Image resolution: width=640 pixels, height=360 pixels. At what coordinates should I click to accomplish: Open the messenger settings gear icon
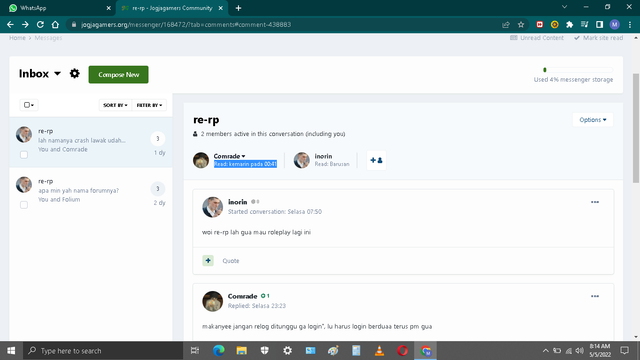(x=74, y=73)
